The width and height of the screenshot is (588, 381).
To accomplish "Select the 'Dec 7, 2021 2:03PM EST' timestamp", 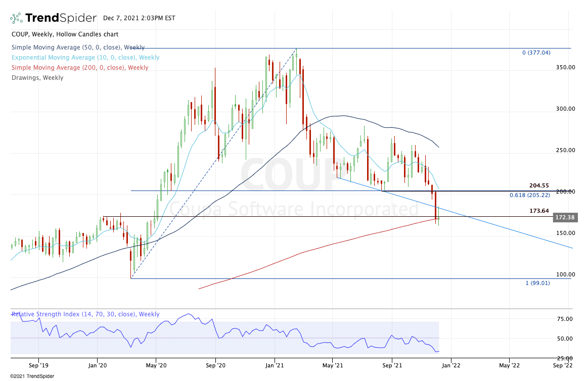I will 139,18.
